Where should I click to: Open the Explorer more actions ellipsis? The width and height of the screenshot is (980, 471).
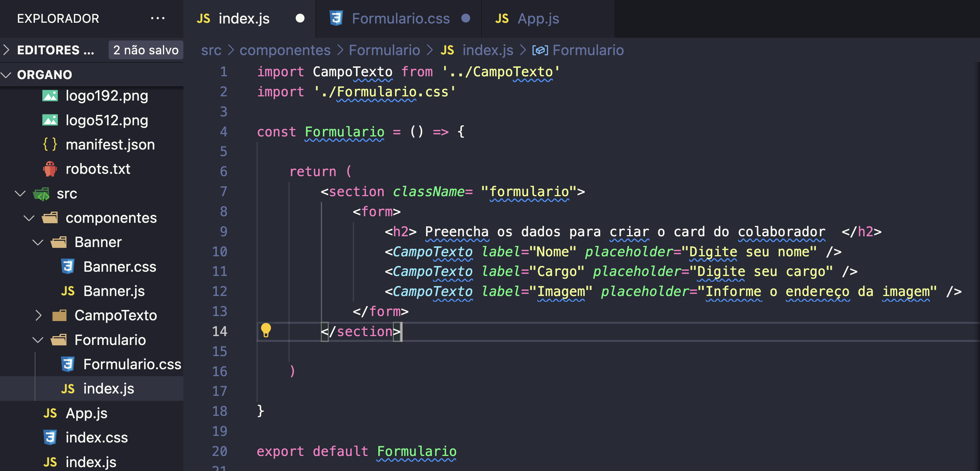158,18
